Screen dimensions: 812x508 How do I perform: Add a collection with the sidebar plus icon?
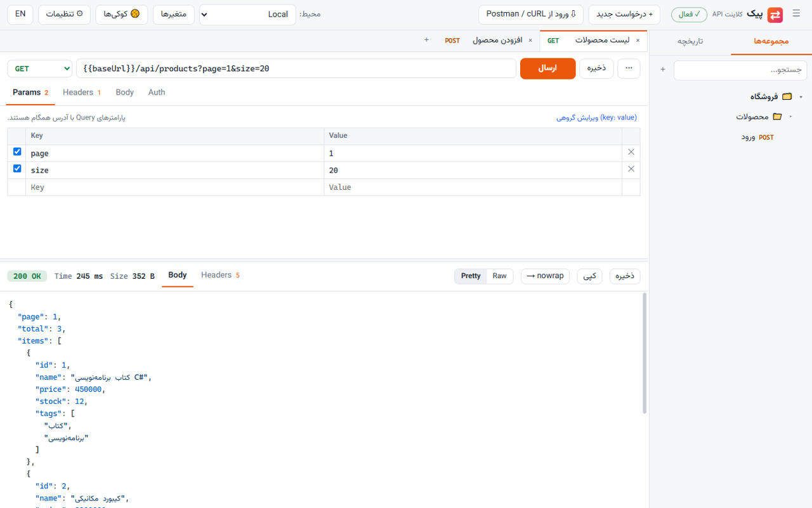662,70
